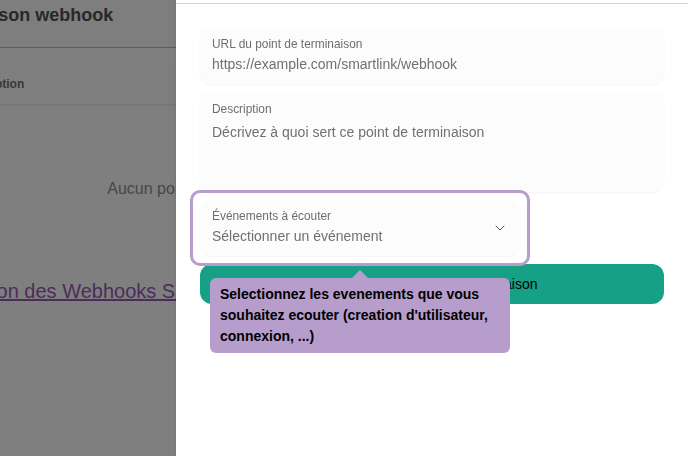Click the Aucun empty-state text
Image resolution: width=688 pixels, height=456 pixels.
tap(140, 188)
